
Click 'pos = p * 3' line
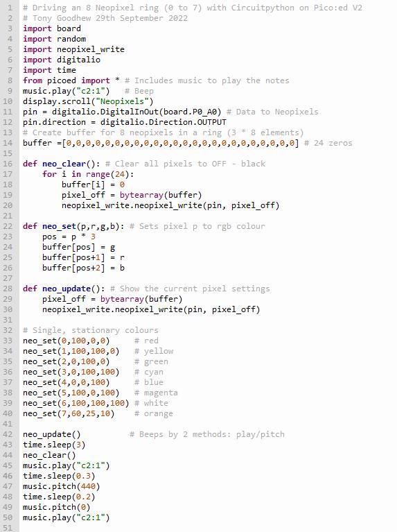click(69, 237)
